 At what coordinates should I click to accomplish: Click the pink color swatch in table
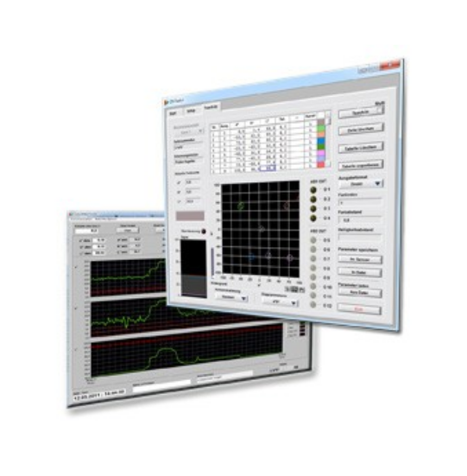[321, 153]
